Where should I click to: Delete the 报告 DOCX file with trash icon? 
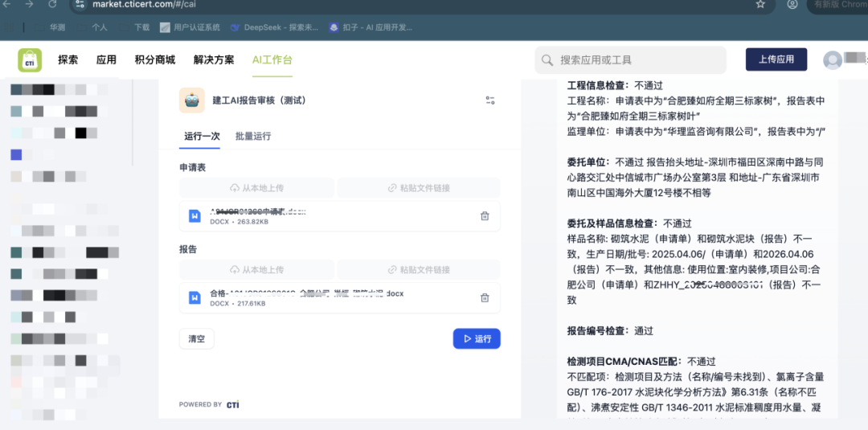(485, 298)
